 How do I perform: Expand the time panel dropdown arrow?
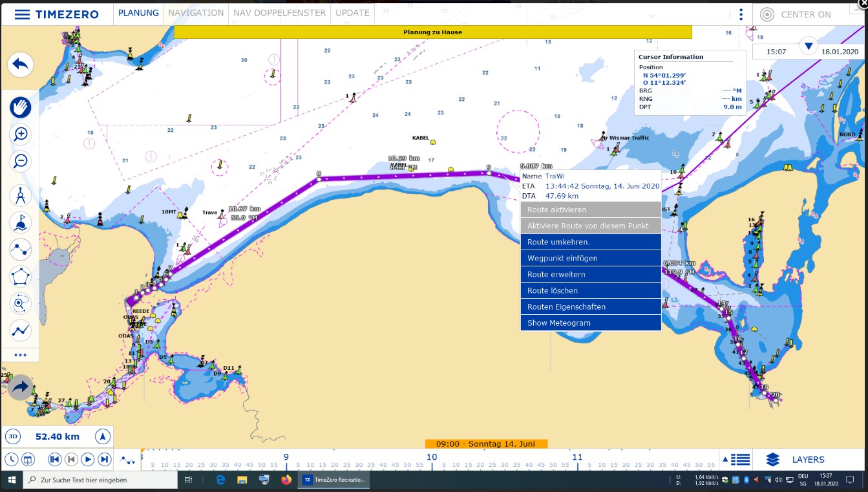[x=808, y=46]
